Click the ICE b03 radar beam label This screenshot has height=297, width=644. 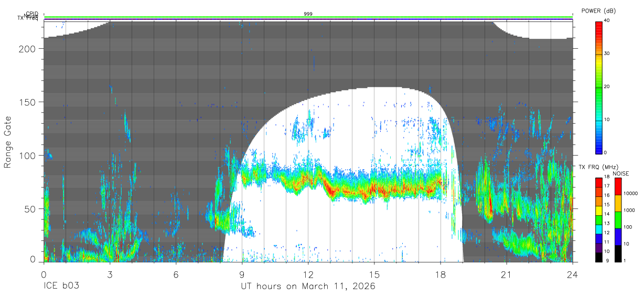[x=61, y=287]
